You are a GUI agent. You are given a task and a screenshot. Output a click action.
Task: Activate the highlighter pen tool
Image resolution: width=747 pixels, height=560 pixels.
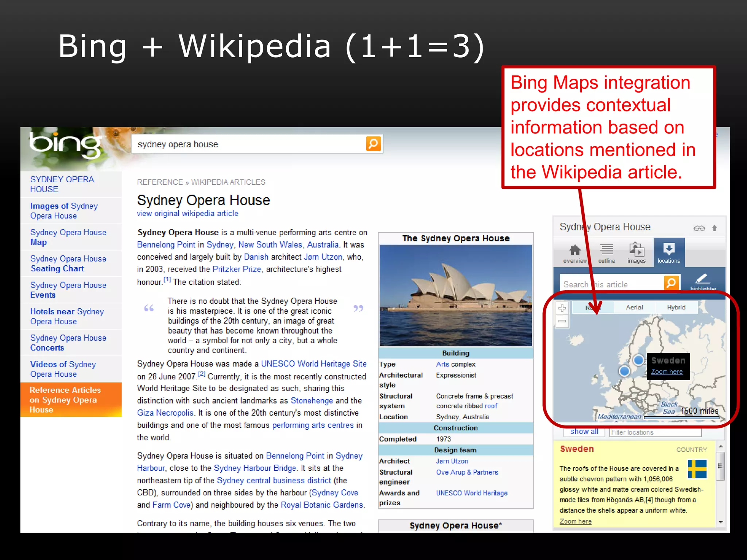(703, 281)
